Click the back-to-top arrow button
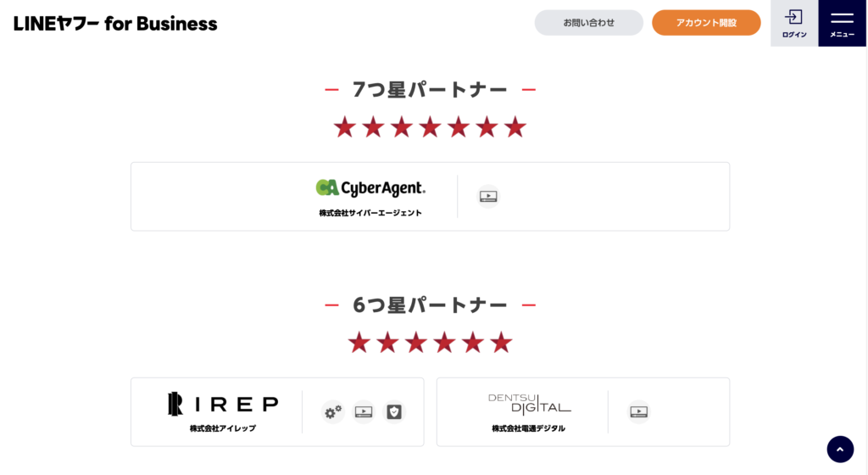 pos(840,449)
